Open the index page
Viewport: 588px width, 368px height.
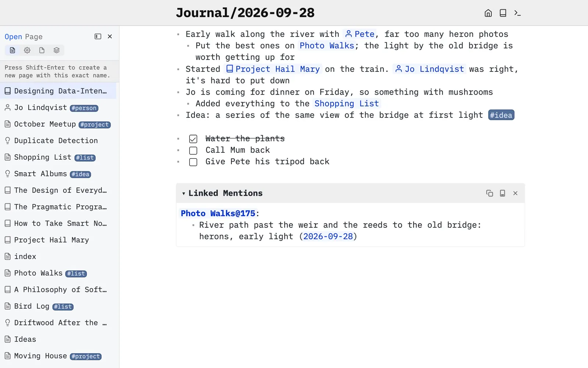click(58, 256)
